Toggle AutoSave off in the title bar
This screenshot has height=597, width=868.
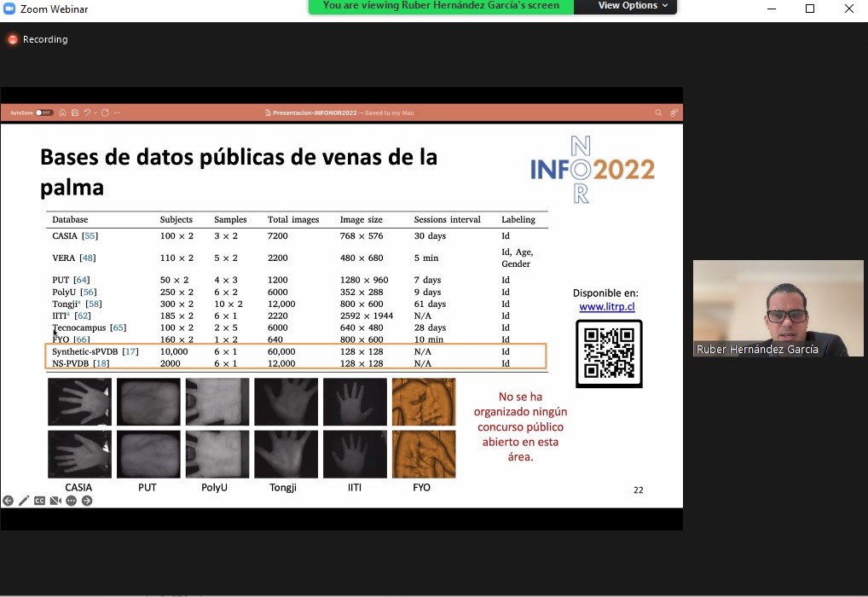[44, 112]
